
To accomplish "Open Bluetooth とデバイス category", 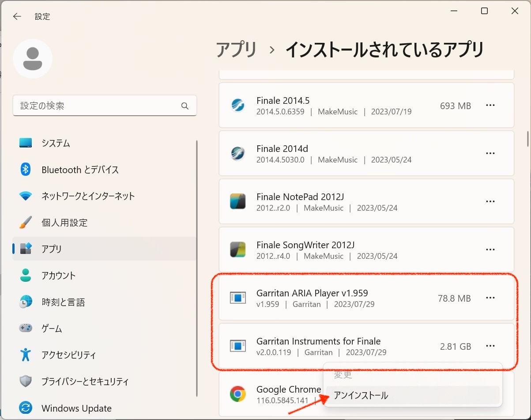I will pos(105,169).
